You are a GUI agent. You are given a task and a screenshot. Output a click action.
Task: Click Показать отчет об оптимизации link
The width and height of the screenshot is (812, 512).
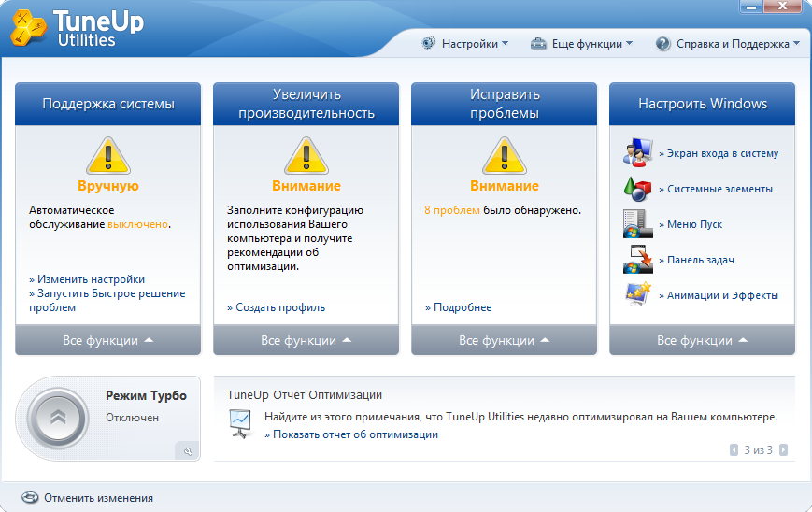pos(351,434)
